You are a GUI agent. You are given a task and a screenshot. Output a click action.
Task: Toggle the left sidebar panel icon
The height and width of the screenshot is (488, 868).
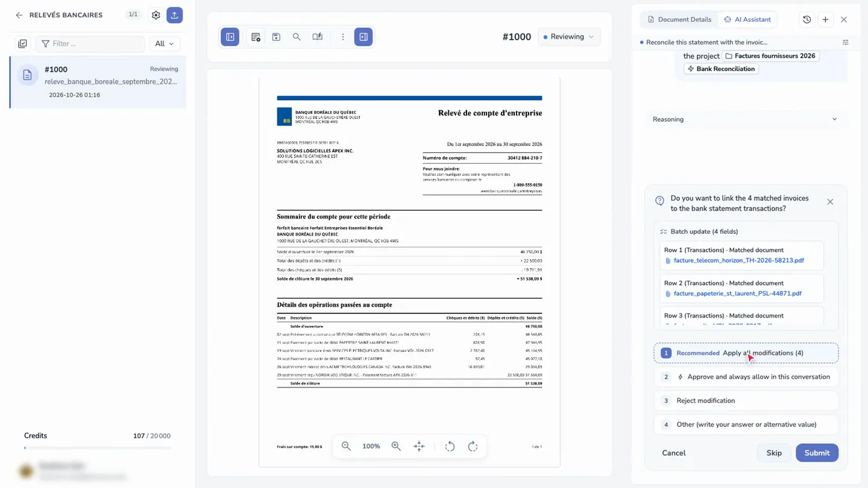pyautogui.click(x=230, y=37)
